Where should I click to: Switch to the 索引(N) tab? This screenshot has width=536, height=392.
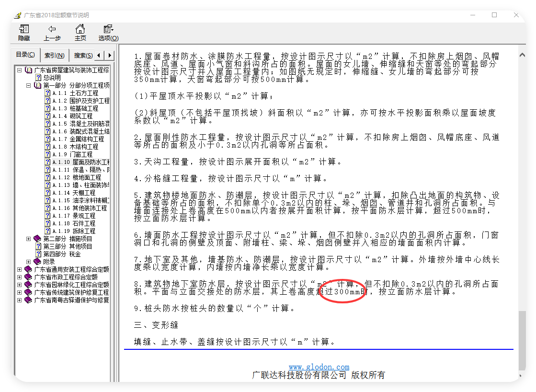(54, 56)
